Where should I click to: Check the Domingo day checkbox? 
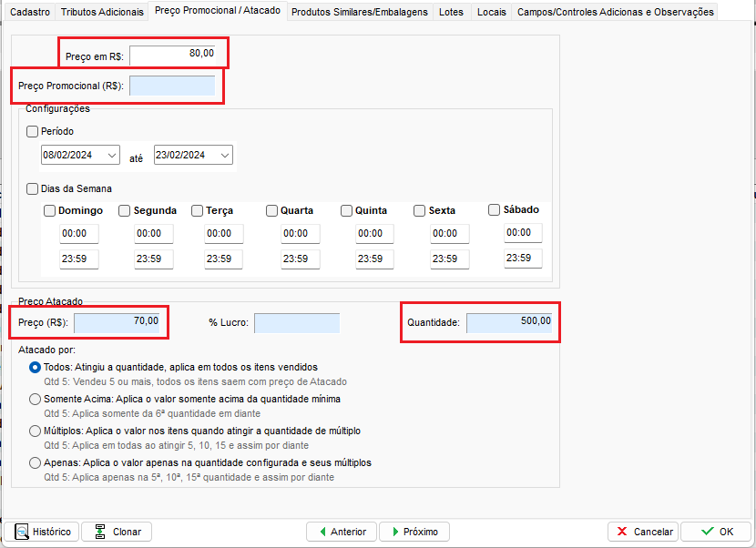50,211
